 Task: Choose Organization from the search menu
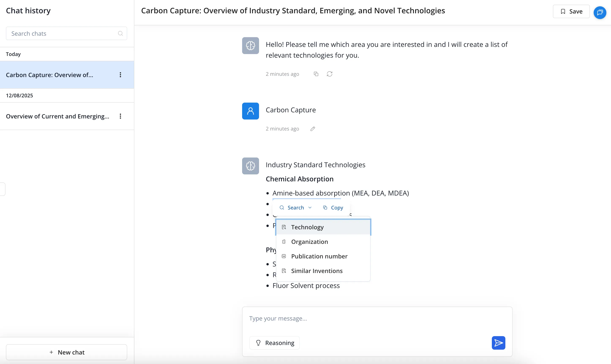323,242
